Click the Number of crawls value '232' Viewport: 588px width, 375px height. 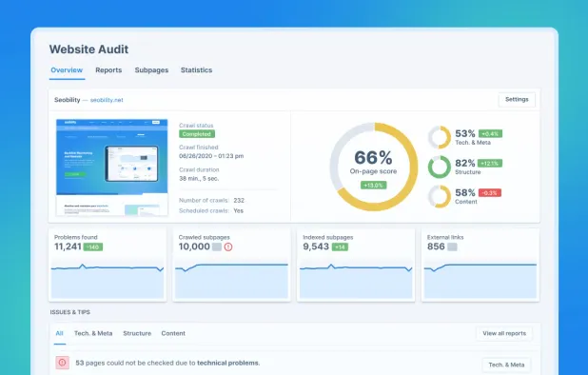click(239, 200)
